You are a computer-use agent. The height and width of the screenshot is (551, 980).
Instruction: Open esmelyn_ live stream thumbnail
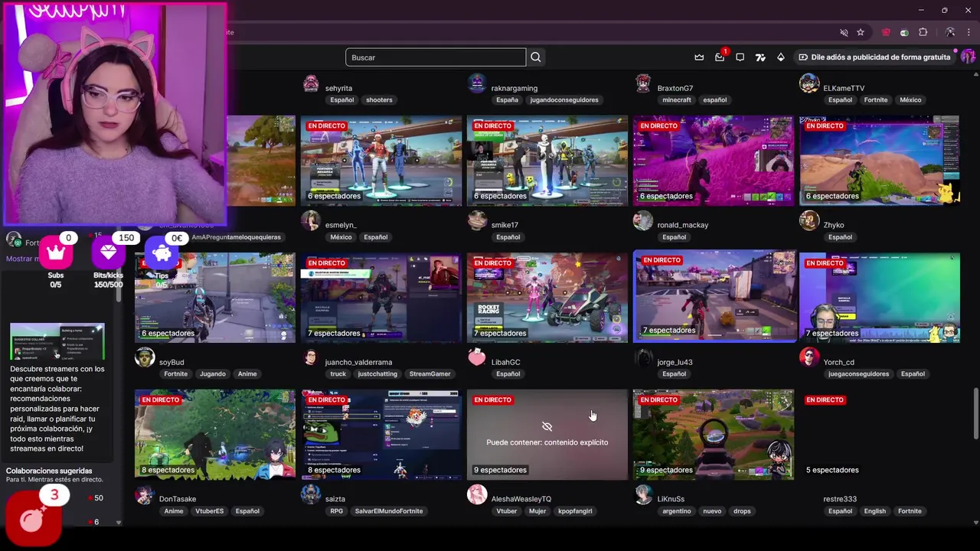tap(381, 161)
